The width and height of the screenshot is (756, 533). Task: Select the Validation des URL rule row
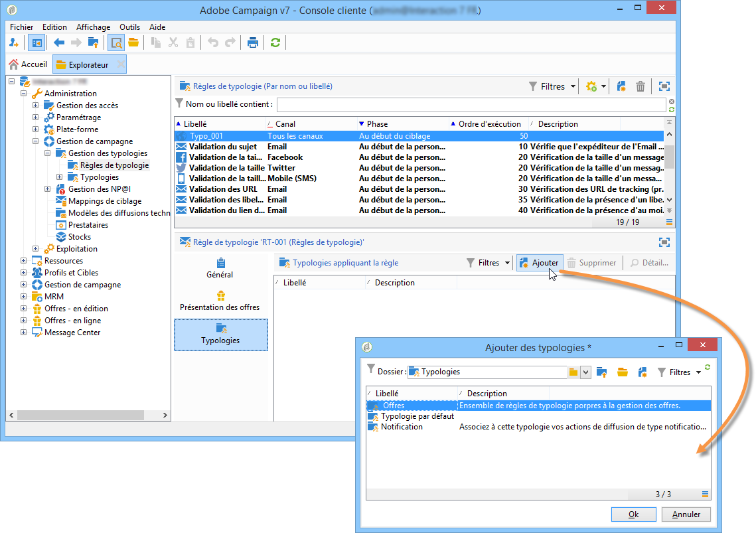(419, 189)
